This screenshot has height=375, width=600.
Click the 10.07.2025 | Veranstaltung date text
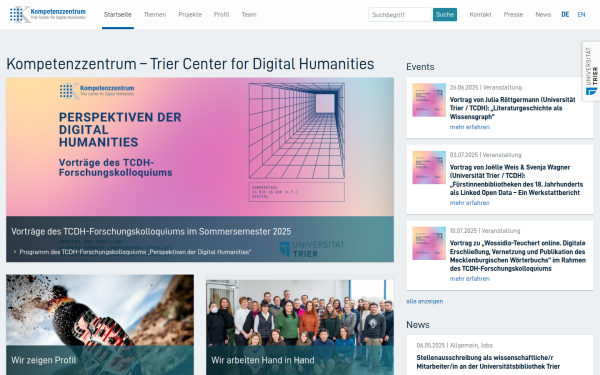click(x=485, y=230)
